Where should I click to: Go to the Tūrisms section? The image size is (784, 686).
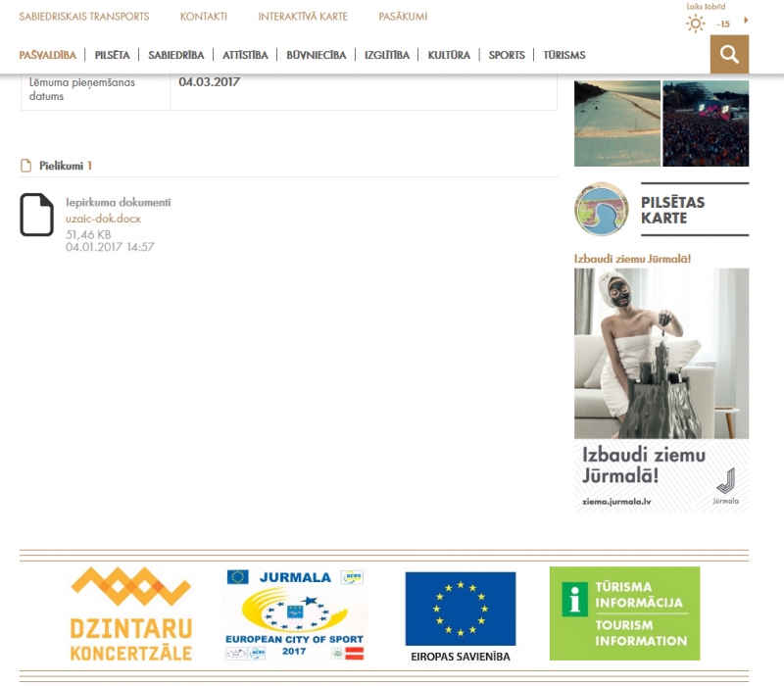pos(564,55)
